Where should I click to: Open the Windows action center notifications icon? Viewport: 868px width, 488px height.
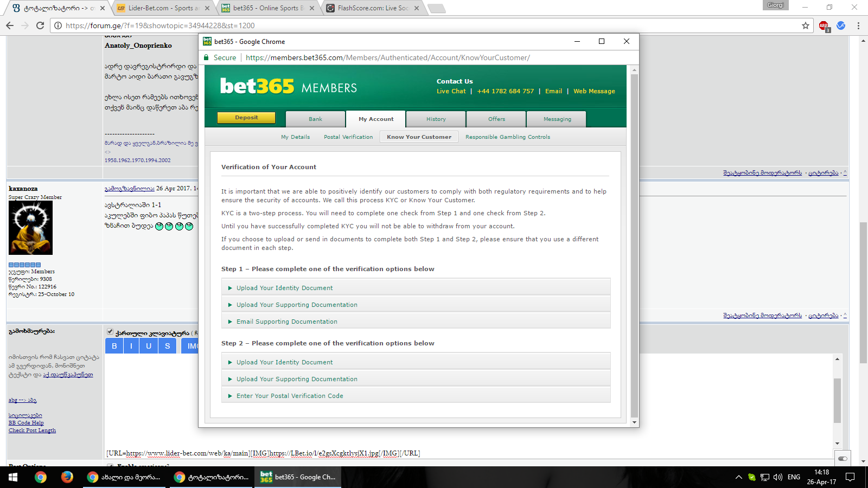pyautogui.click(x=850, y=477)
